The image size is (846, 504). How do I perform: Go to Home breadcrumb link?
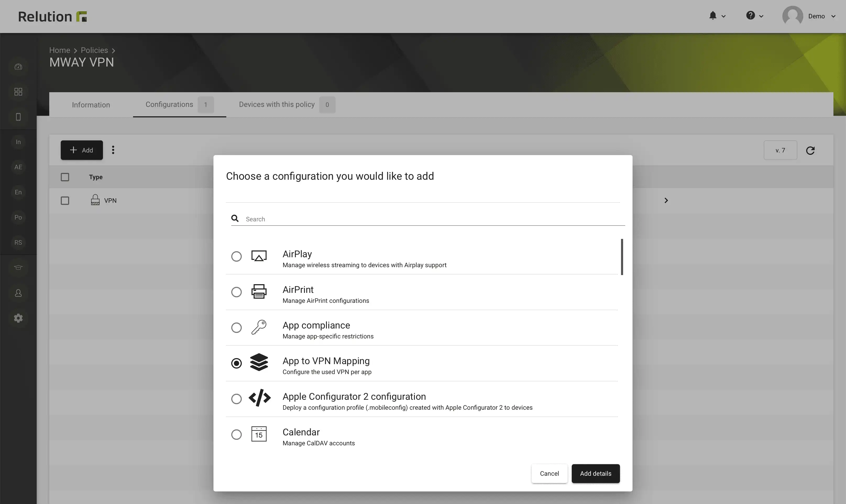60,50
